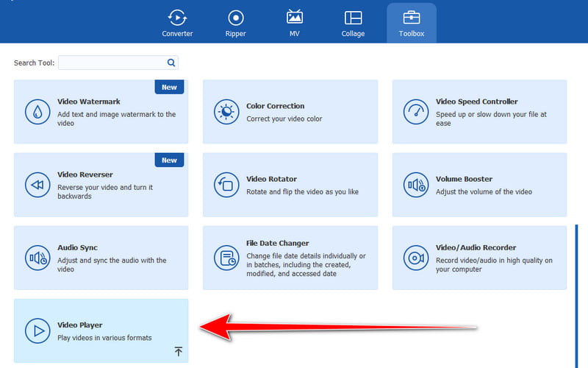The width and height of the screenshot is (588, 368).
Task: Click the Video Player play icon
Action: click(37, 330)
